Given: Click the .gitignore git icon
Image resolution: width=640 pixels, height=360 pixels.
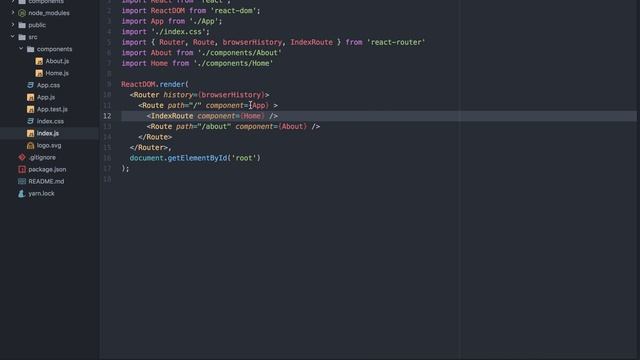Looking at the screenshot, I should (x=22, y=157).
